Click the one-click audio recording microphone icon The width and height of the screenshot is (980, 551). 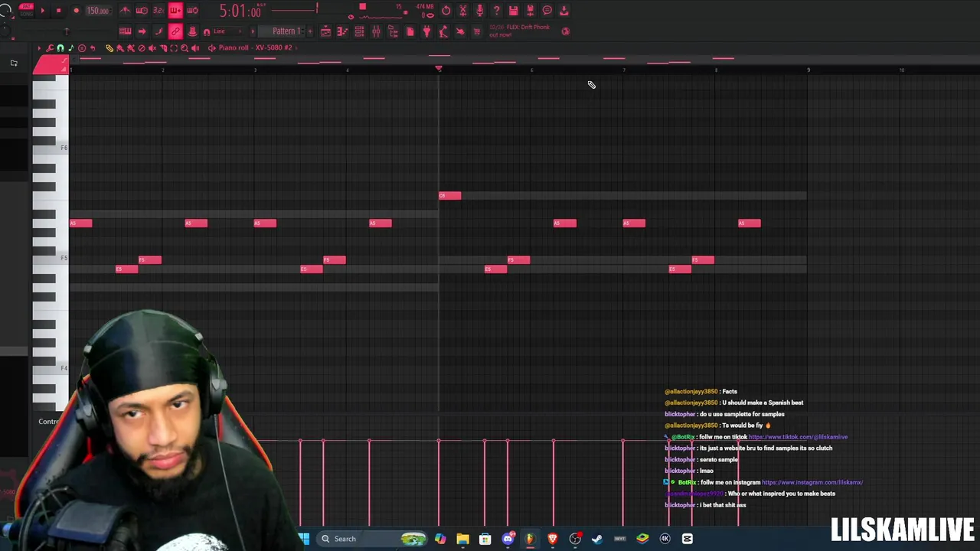click(479, 10)
